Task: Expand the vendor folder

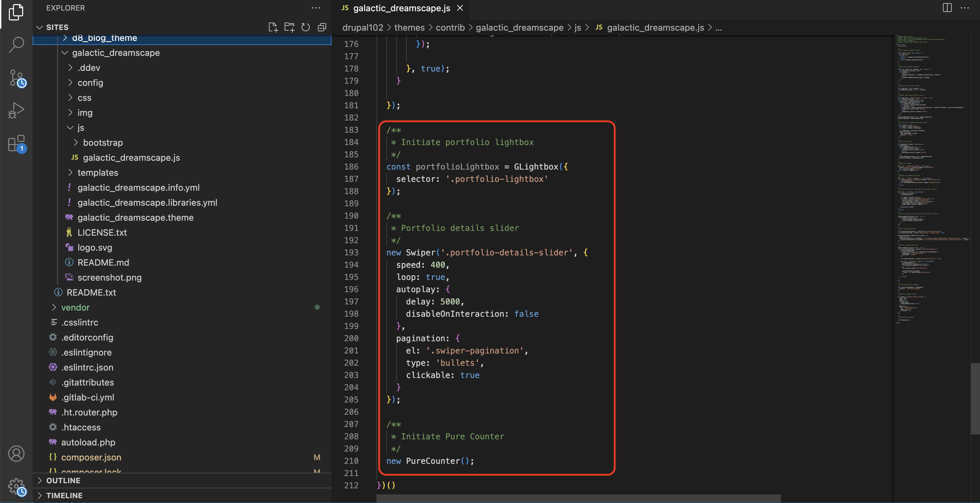Action: (75, 308)
